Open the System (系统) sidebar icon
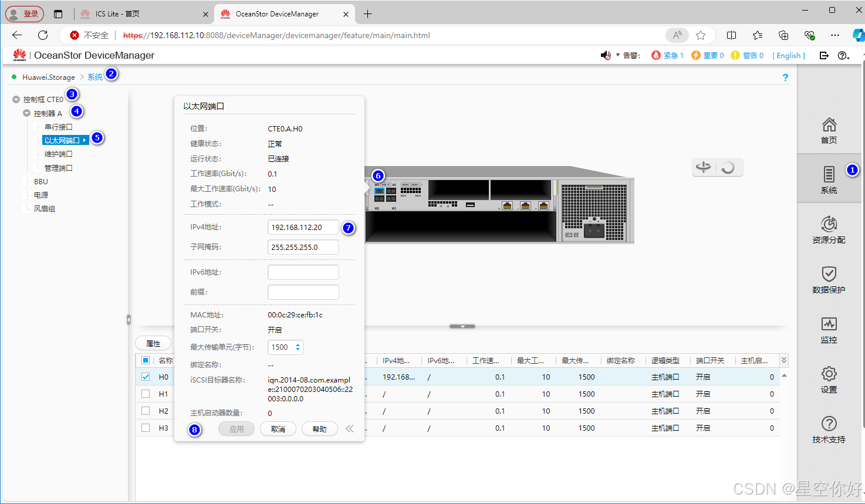865x504 pixels. (x=829, y=180)
